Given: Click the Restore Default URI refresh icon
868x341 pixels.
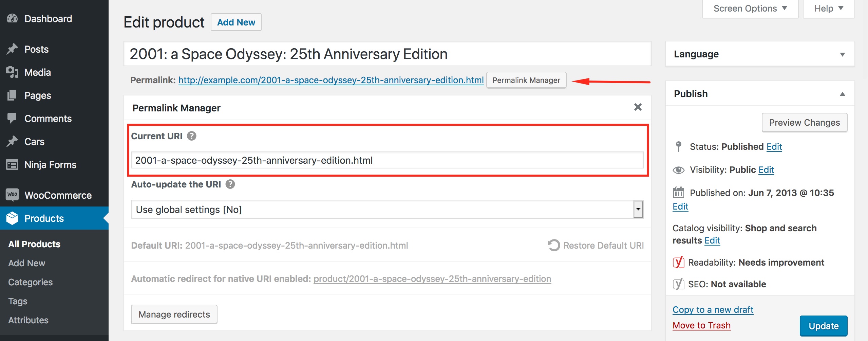Looking at the screenshot, I should (x=553, y=245).
